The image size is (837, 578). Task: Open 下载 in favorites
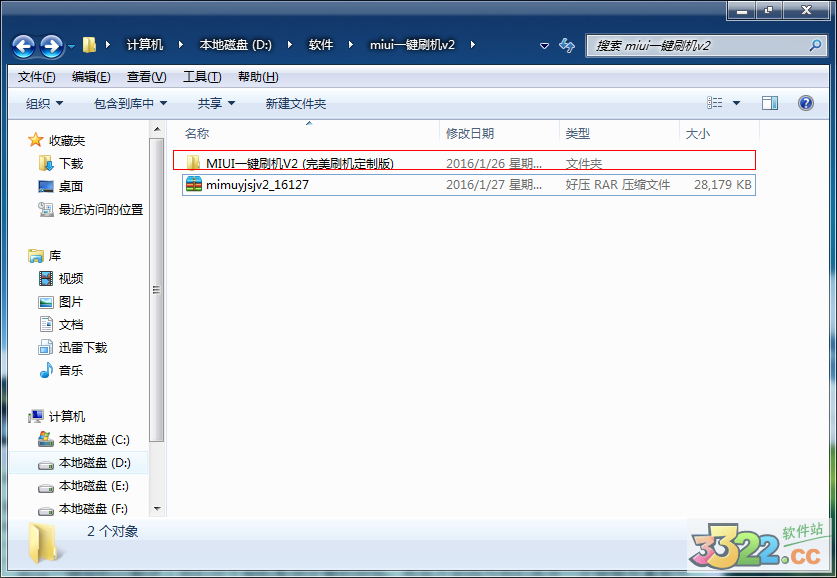click(x=71, y=163)
